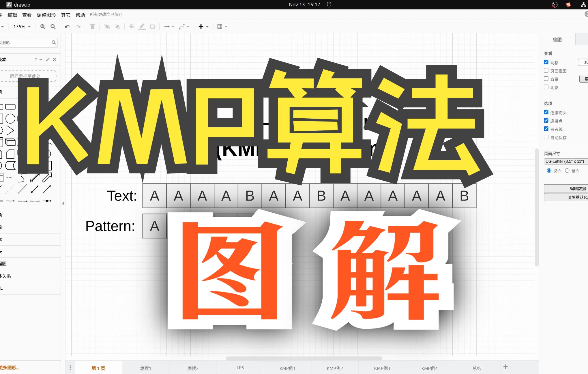Click the redo arrow icon

[78, 27]
